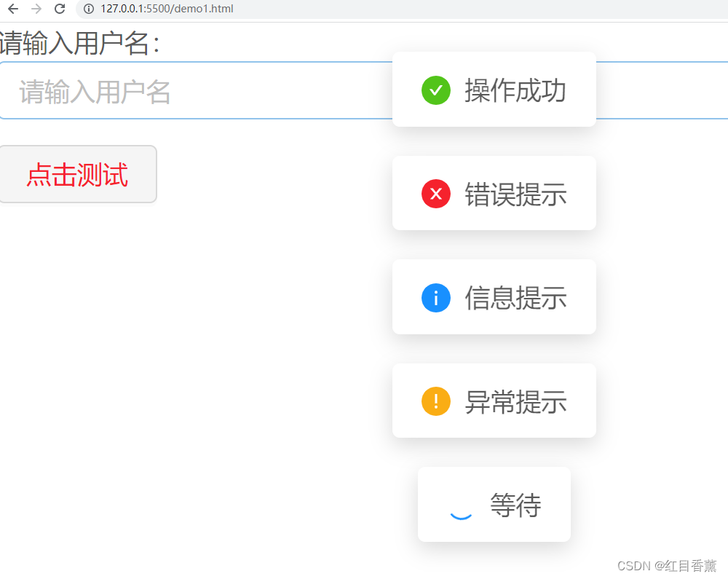
Task: Click the 信息提示 toast notification
Action: click(494, 297)
